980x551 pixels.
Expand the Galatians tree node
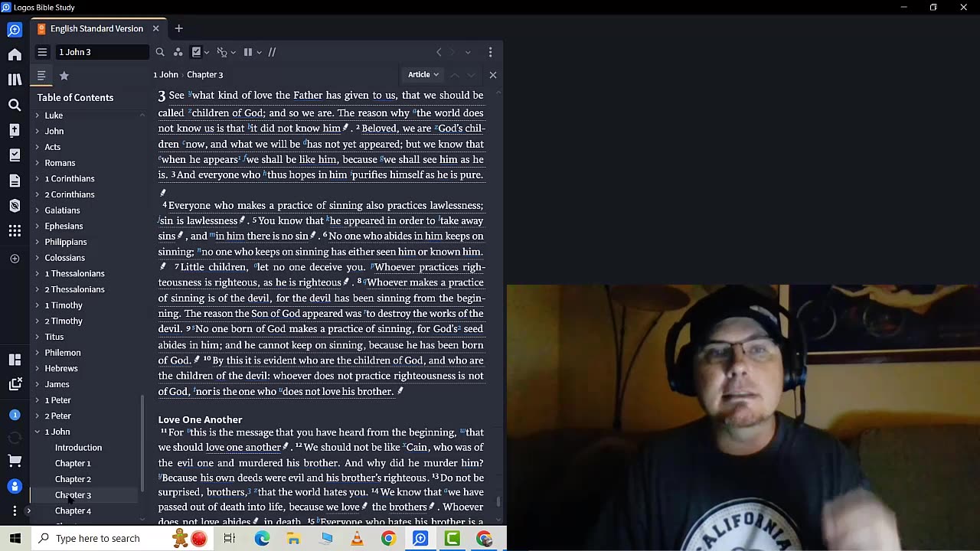click(x=37, y=210)
